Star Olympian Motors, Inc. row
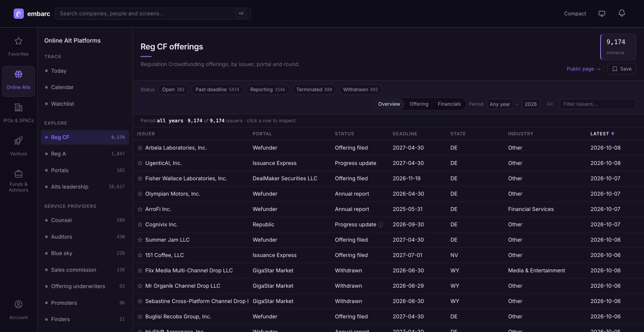This screenshot has height=332, width=644. coord(140,194)
